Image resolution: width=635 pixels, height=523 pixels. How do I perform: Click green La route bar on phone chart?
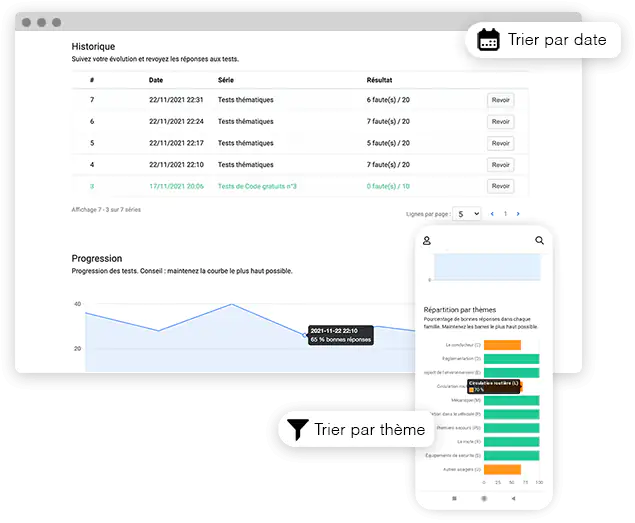(x=511, y=442)
